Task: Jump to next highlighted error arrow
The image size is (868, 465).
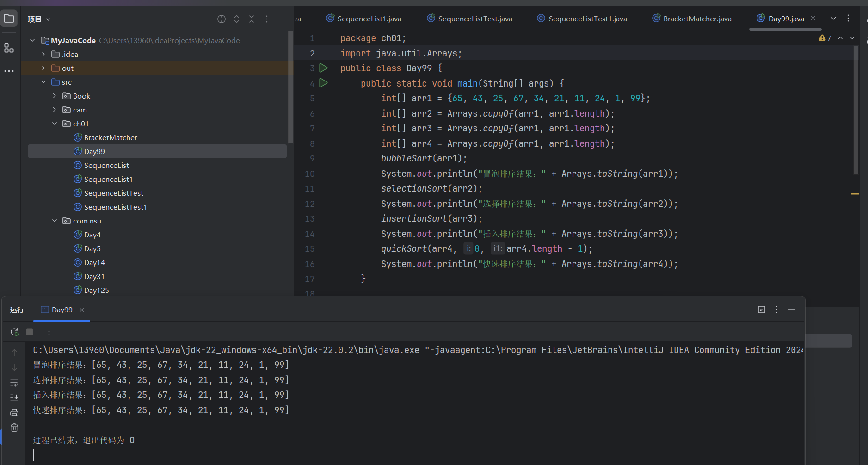Action: coord(852,38)
